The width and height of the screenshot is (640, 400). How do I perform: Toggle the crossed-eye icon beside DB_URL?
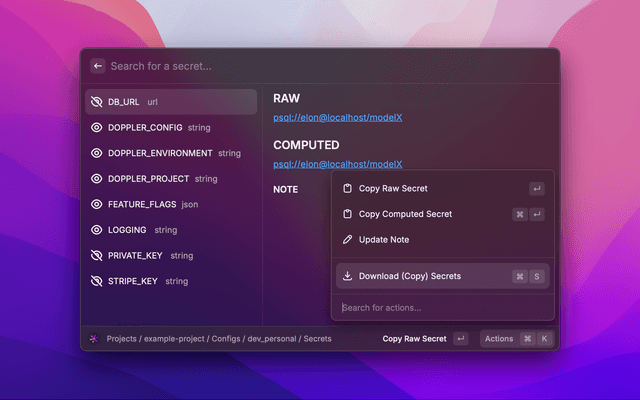coord(97,102)
